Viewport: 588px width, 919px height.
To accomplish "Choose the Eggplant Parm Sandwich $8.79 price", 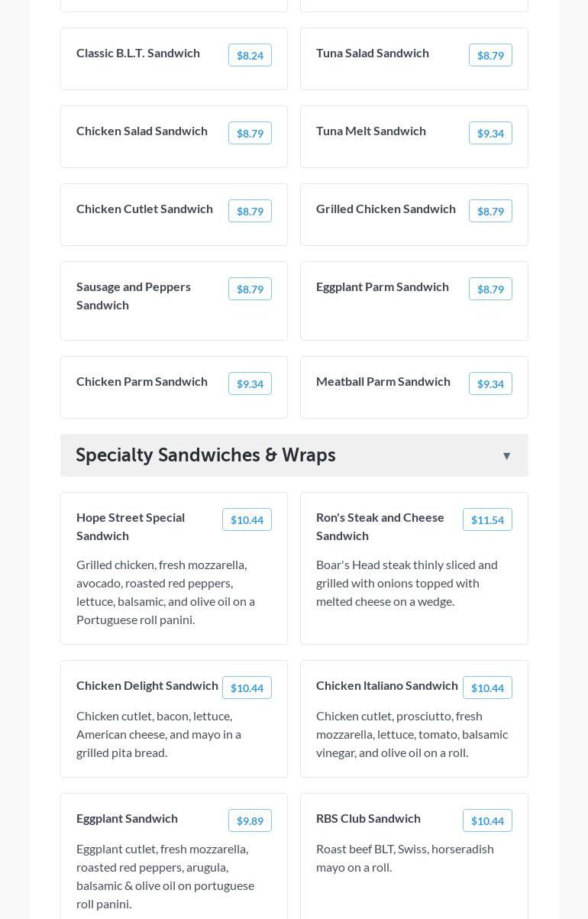I will [x=490, y=290].
